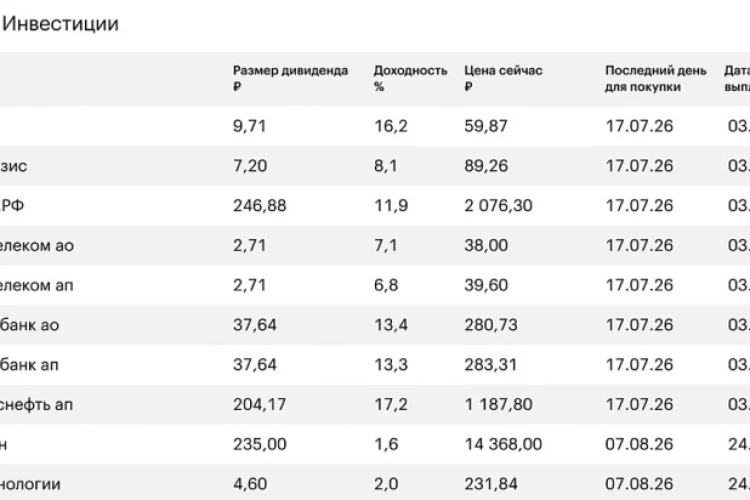The width and height of the screenshot is (750, 500).
Task: Open the Телеком ао row
Action: (375, 245)
